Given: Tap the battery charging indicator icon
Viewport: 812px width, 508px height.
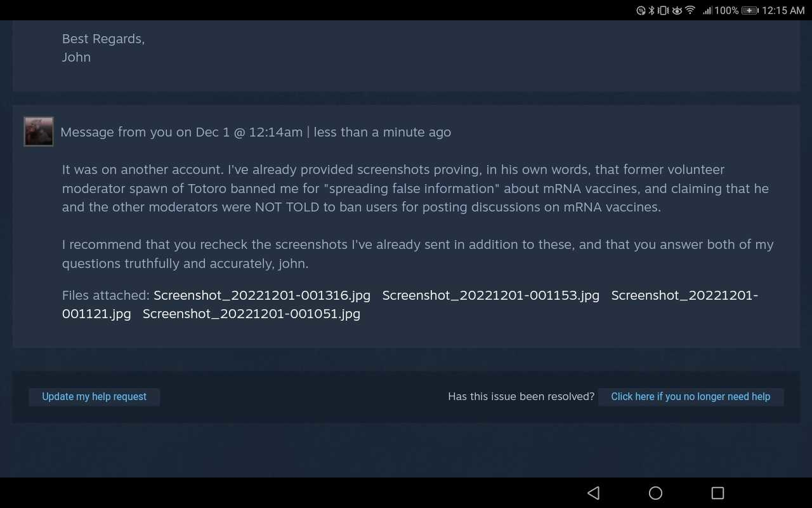Looking at the screenshot, I should pyautogui.click(x=750, y=11).
